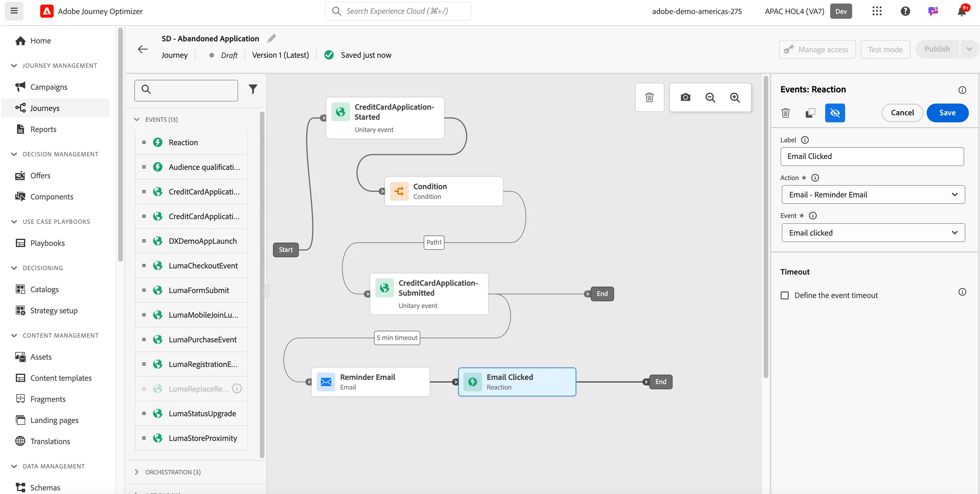The image size is (980, 494).
Task: Duplicate the Reaction activity with copy icon
Action: click(x=810, y=113)
